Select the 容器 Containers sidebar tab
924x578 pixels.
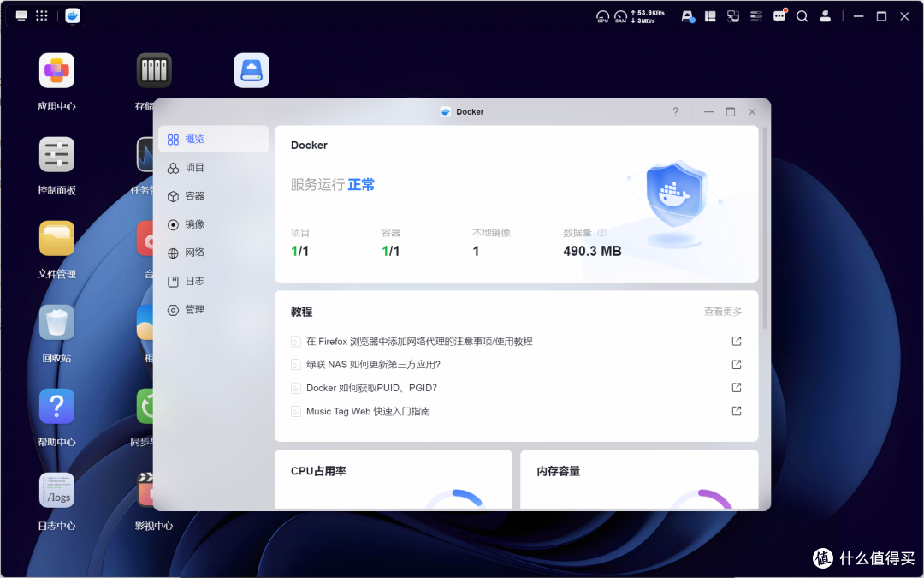[213, 196]
